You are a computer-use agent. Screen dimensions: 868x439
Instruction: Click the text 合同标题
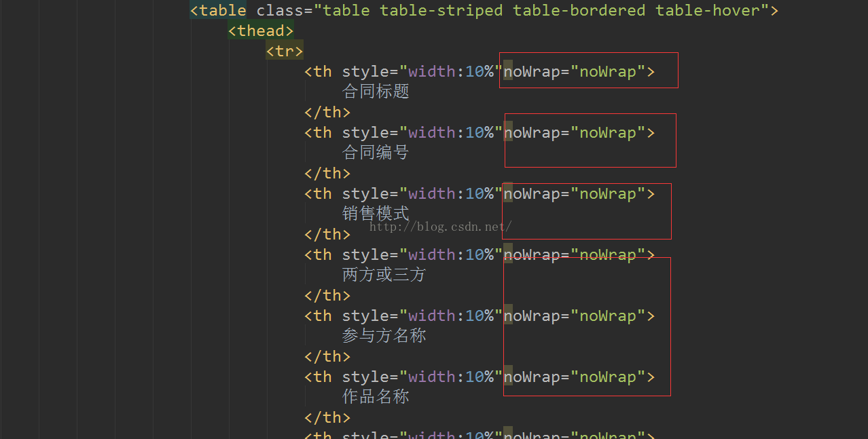376,92
